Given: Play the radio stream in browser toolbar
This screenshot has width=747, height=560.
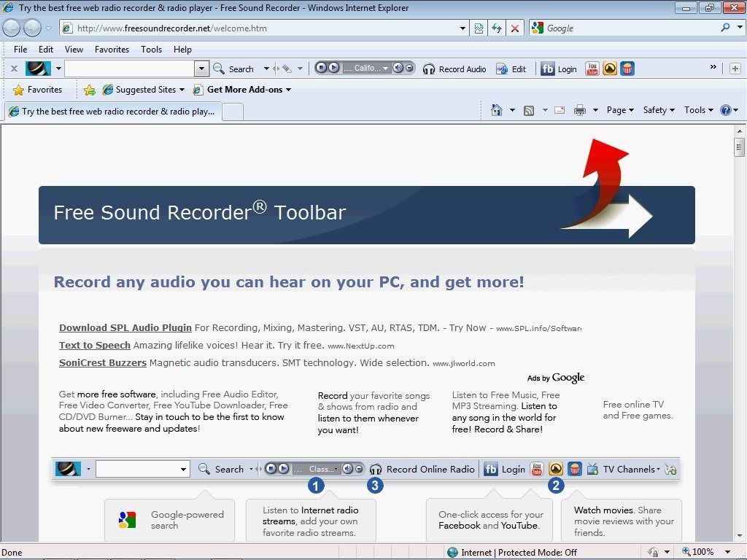Looking at the screenshot, I should coord(333,68).
